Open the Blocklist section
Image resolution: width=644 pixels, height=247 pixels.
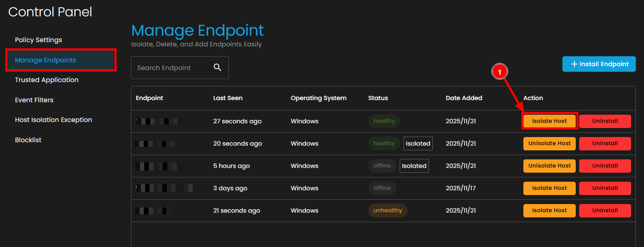tap(28, 140)
